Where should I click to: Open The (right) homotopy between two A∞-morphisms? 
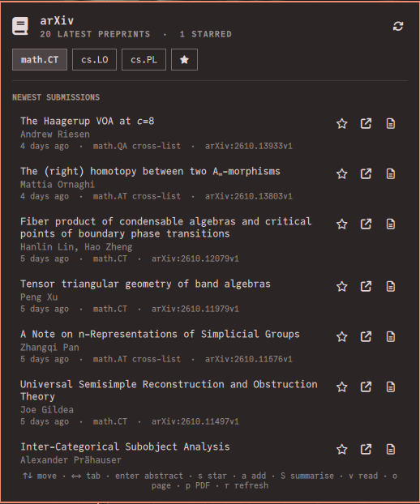[150, 171]
